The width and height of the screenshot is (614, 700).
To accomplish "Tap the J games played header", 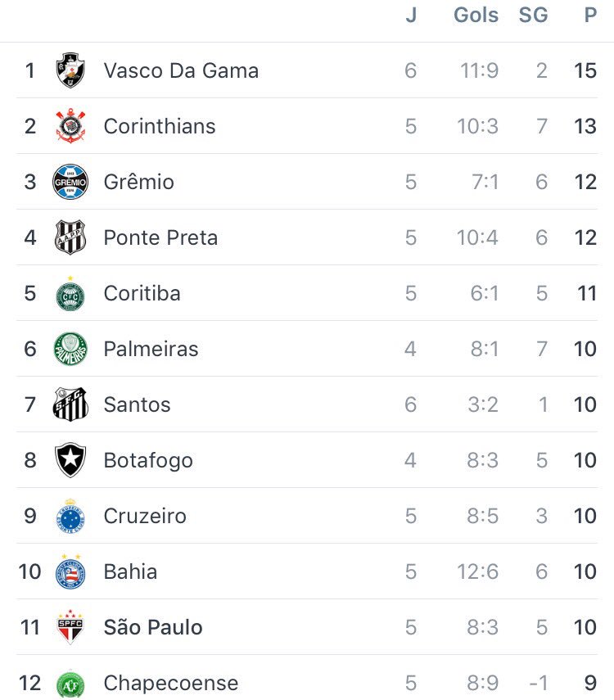I will click(411, 16).
